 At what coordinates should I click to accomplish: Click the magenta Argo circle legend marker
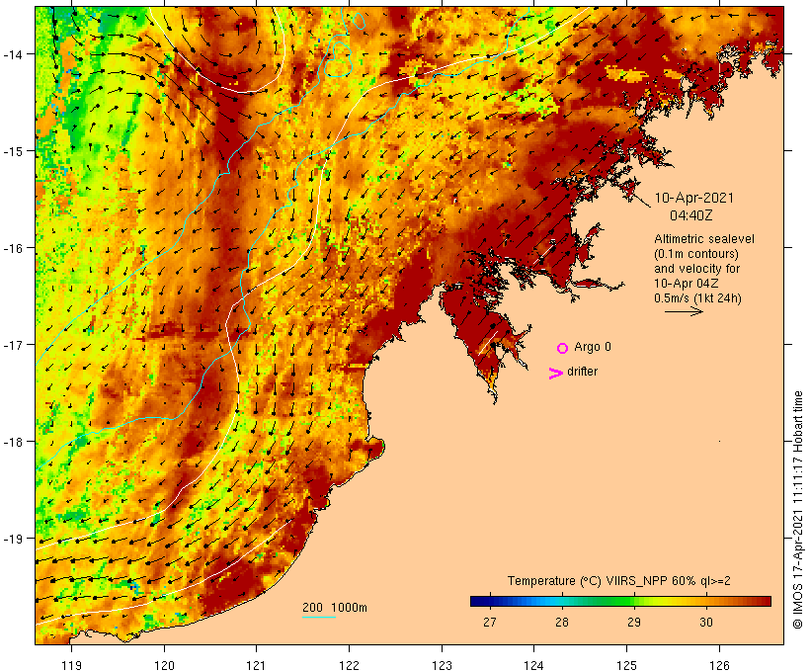(x=563, y=348)
